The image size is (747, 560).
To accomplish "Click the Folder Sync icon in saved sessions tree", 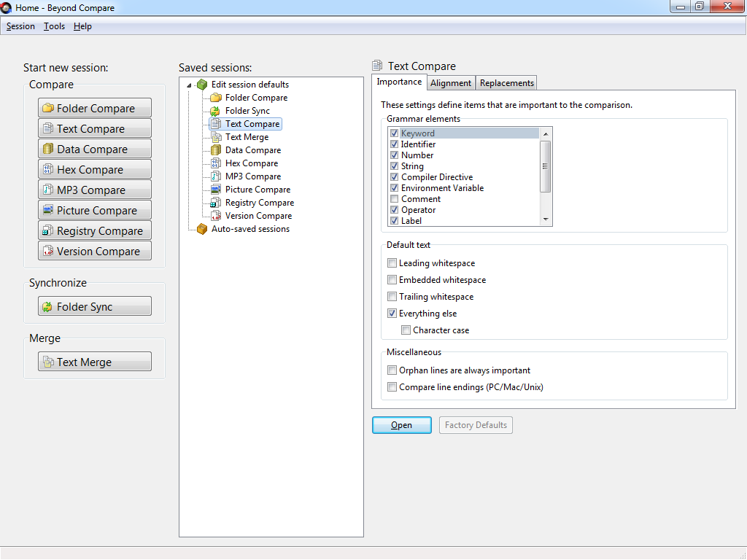I will [215, 111].
